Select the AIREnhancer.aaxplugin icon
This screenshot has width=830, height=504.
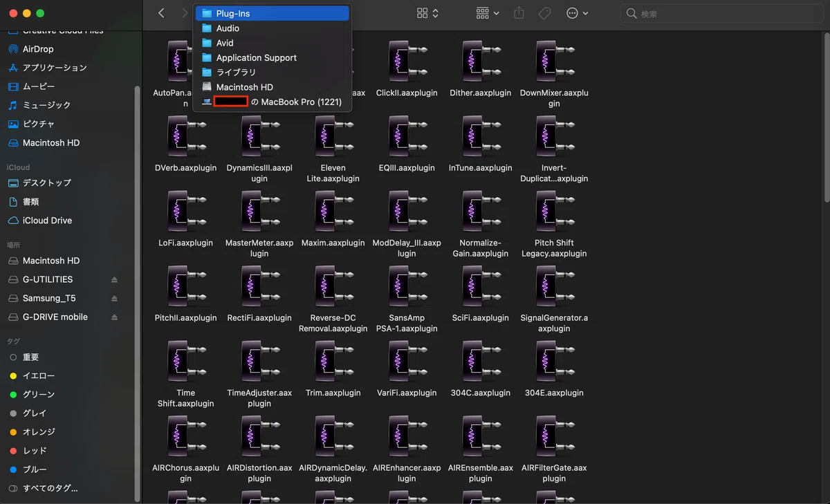[x=407, y=437]
